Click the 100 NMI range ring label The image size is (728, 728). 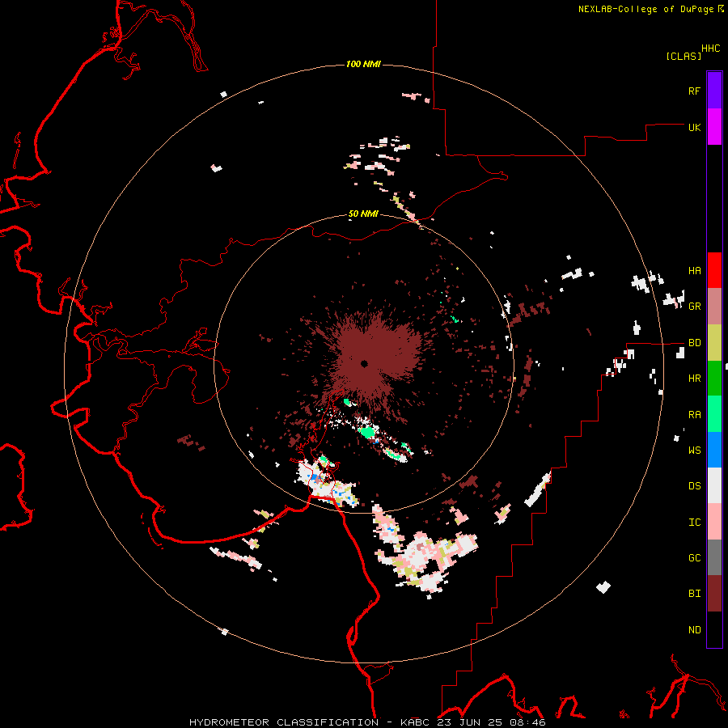coord(363,64)
